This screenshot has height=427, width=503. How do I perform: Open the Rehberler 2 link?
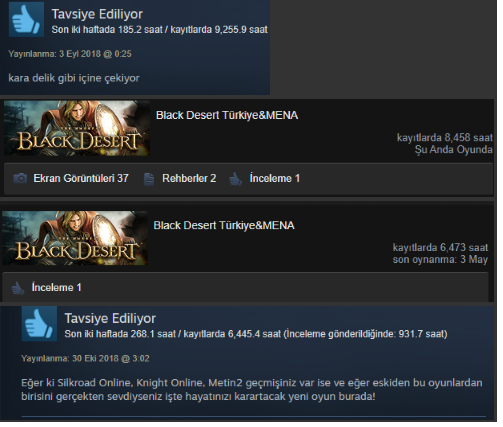tap(189, 179)
